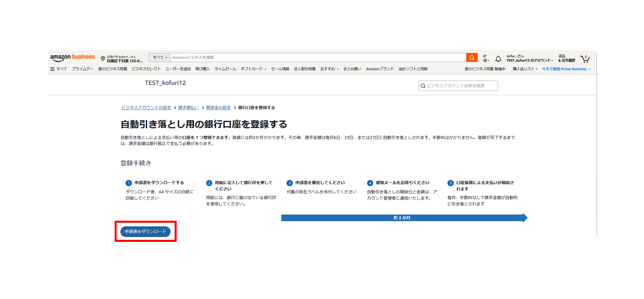Click the 申請書をダウンロード button

pos(145,231)
